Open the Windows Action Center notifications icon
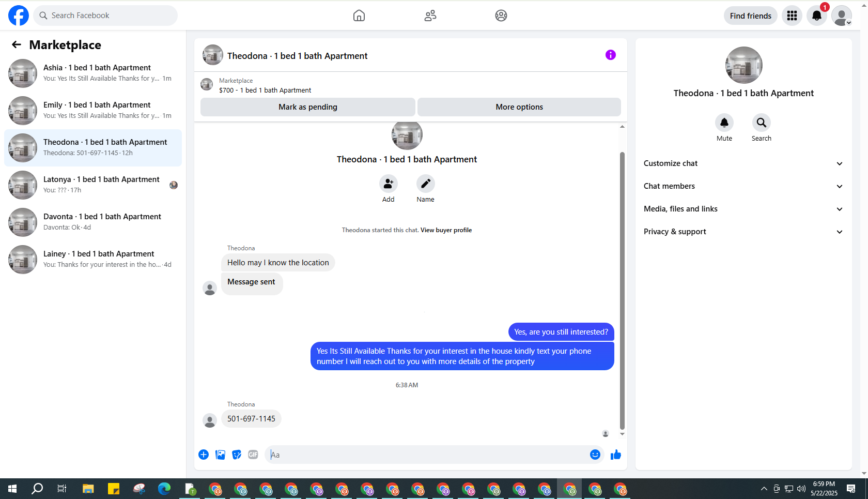The image size is (868, 499). click(x=851, y=489)
